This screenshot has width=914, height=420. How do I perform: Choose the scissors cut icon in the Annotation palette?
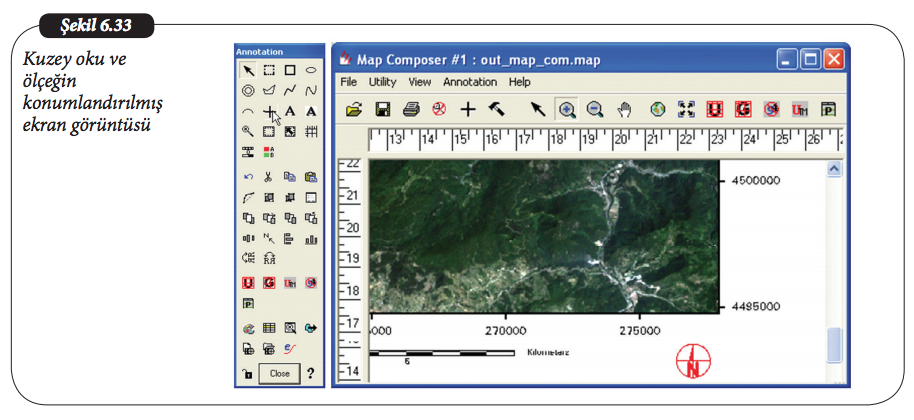tap(269, 177)
